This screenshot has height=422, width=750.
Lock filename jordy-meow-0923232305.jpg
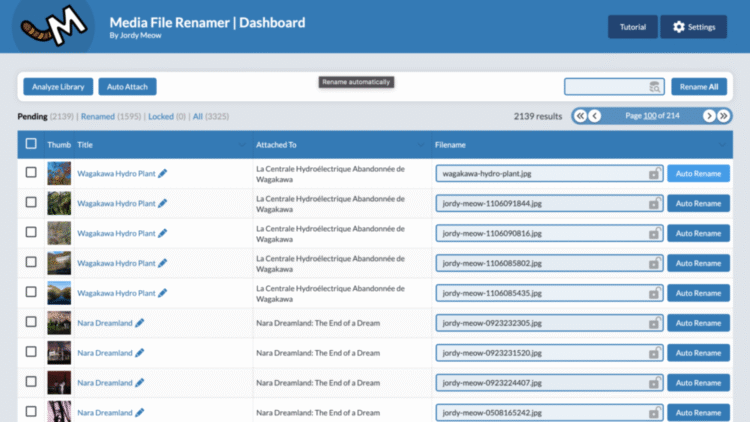654,323
